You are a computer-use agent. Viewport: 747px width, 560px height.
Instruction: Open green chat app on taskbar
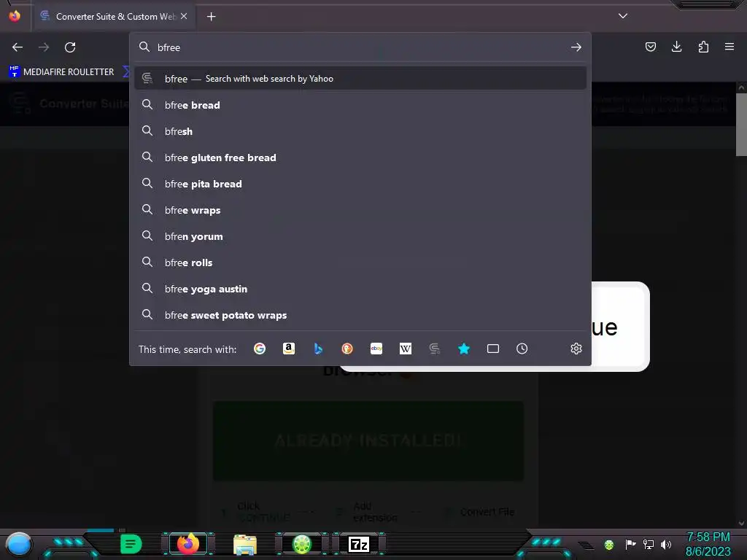131,544
